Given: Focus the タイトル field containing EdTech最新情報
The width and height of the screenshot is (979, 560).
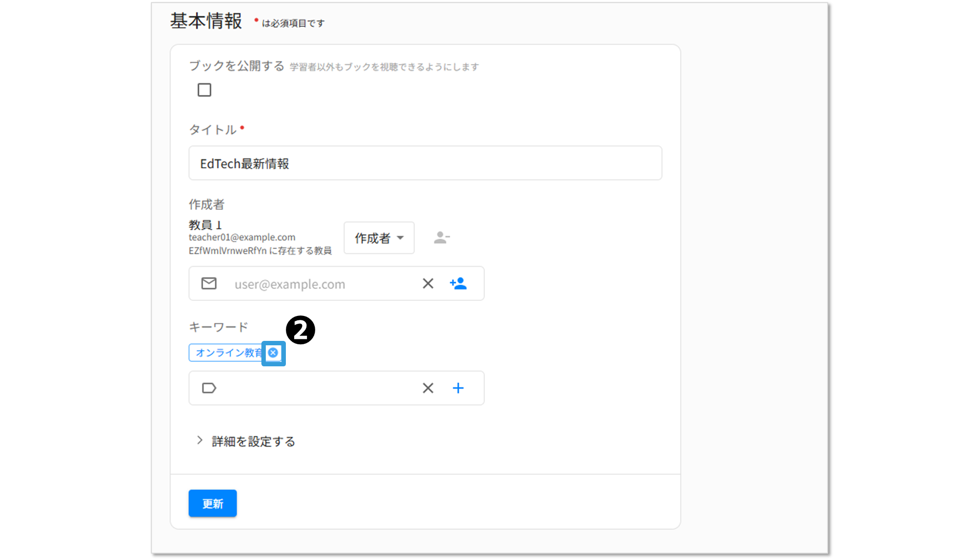Looking at the screenshot, I should (x=425, y=163).
